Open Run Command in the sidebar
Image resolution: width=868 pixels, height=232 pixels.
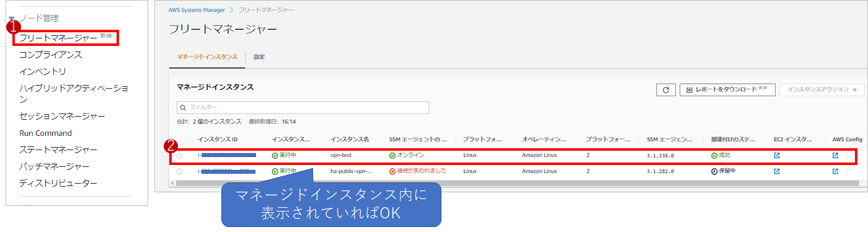tap(45, 133)
